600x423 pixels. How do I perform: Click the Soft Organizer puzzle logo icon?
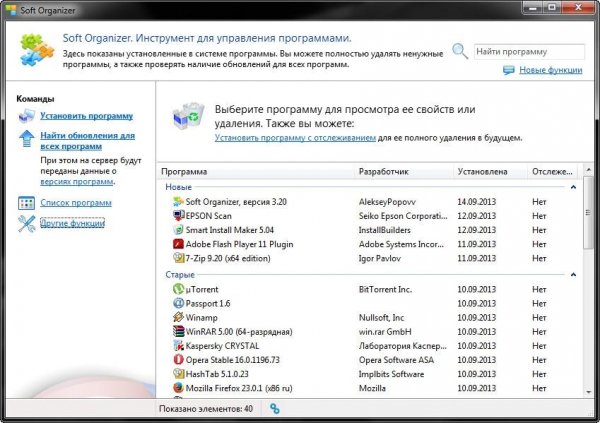coord(37,51)
